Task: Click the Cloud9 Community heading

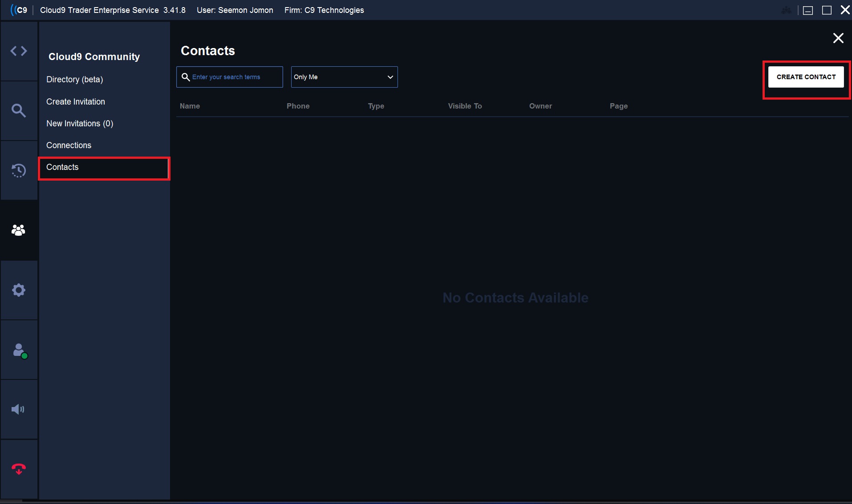Action: point(94,56)
